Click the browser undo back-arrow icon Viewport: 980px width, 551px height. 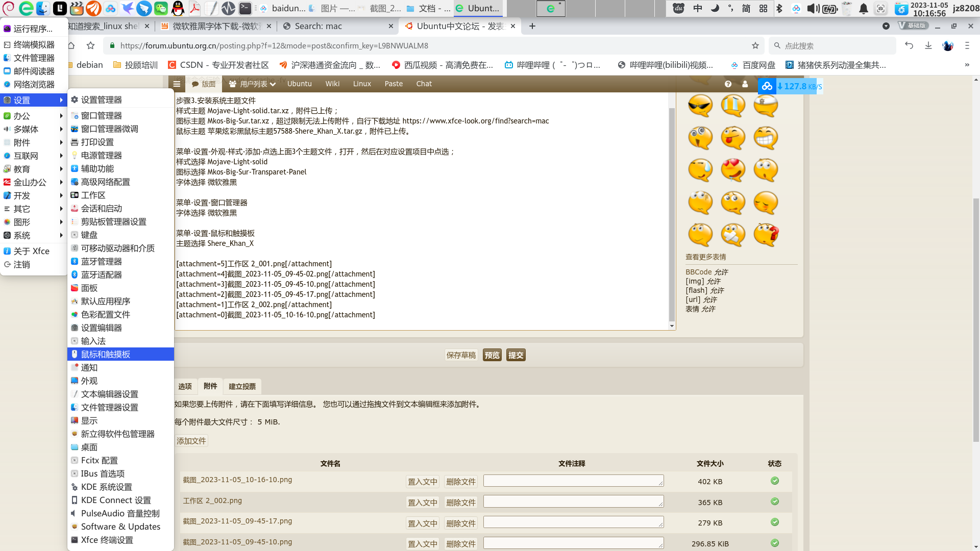pyautogui.click(x=909, y=45)
